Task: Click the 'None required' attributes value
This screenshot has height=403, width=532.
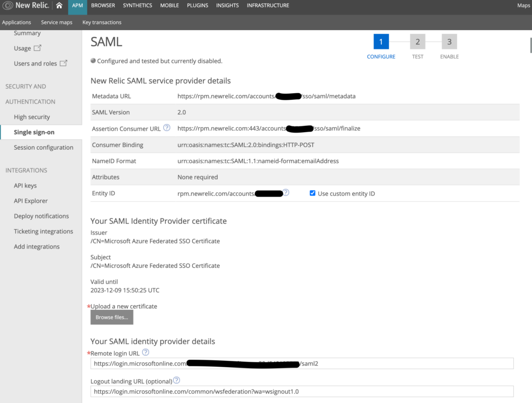Action: click(x=197, y=177)
